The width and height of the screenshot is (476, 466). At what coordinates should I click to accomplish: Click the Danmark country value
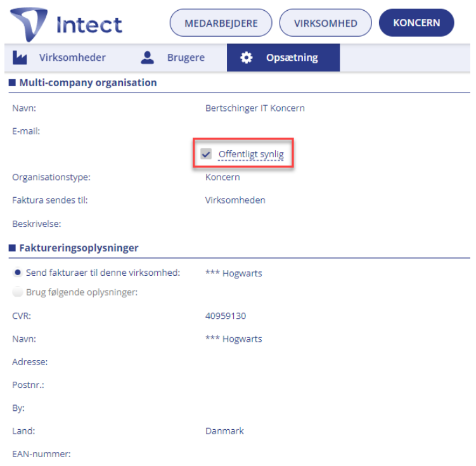point(224,431)
